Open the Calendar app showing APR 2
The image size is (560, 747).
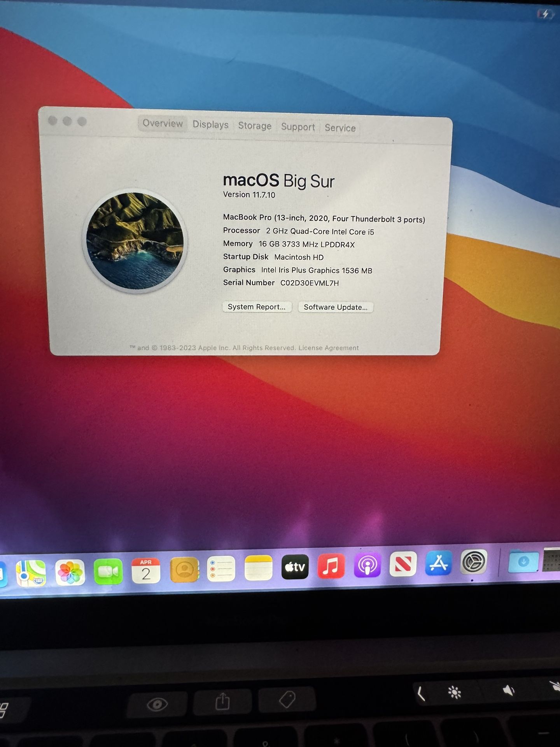tap(146, 571)
